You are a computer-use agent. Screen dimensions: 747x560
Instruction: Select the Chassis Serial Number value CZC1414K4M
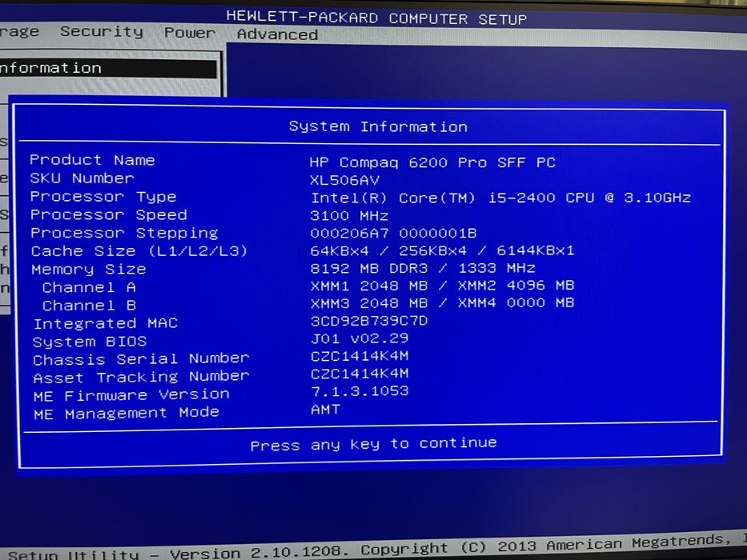[x=359, y=356]
